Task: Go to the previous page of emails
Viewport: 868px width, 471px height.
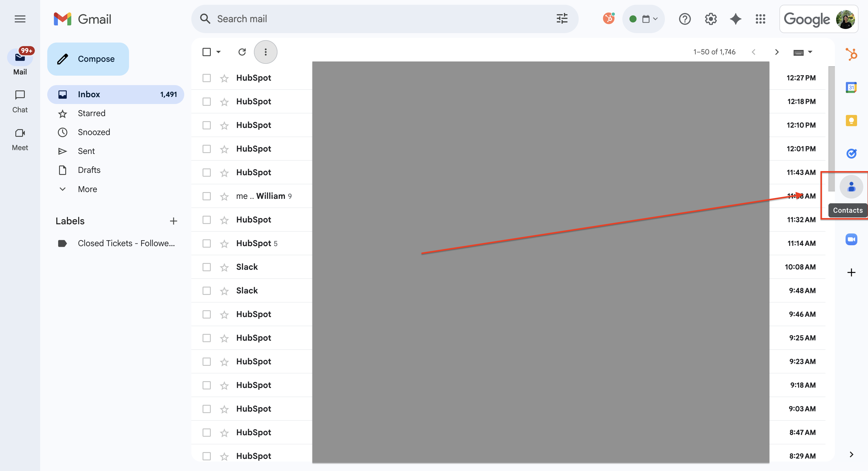Action: coord(754,52)
